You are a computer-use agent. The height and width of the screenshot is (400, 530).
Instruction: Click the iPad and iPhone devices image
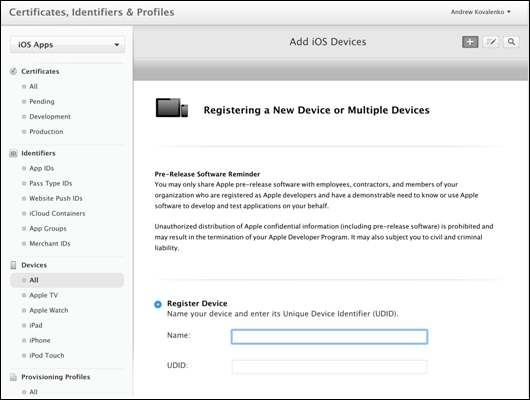tap(172, 108)
